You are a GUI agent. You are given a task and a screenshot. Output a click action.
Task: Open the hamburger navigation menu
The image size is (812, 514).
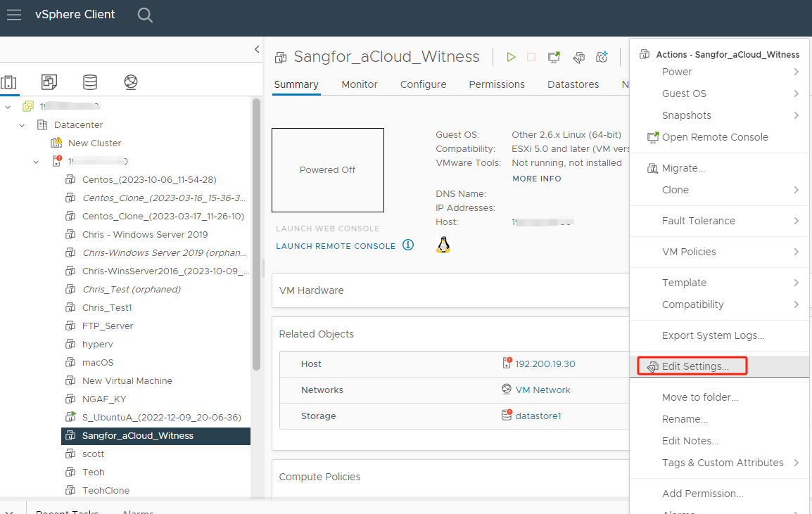click(14, 15)
